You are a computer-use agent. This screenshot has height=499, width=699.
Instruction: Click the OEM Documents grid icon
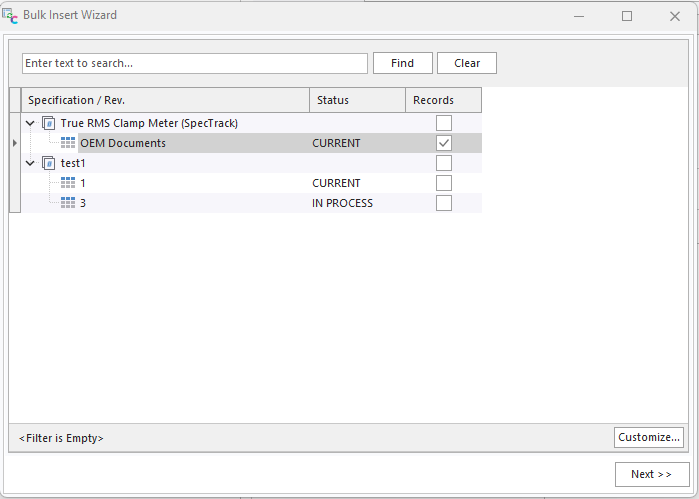coord(68,143)
